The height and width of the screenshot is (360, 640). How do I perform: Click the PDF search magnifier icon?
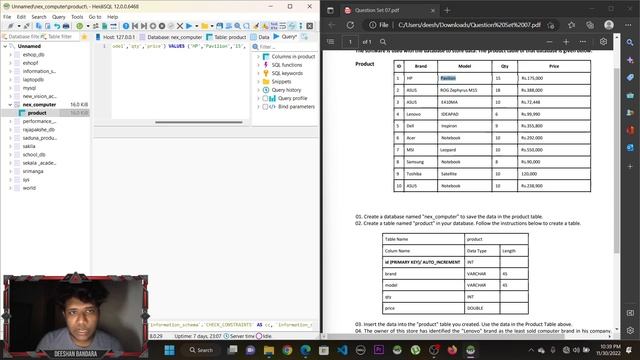pos(383,42)
